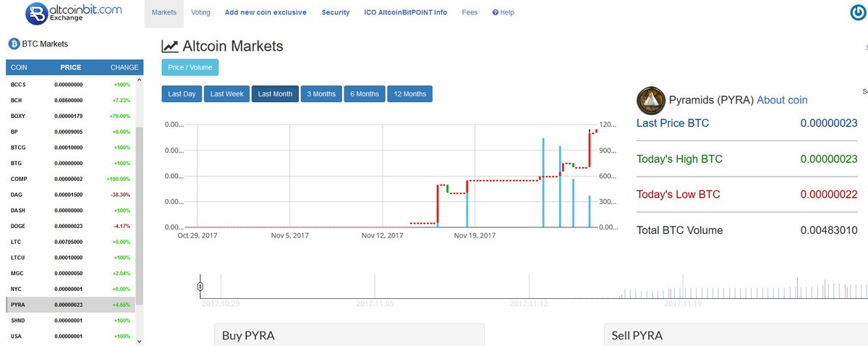Select the BP market row
868x346 pixels.
tap(70, 132)
